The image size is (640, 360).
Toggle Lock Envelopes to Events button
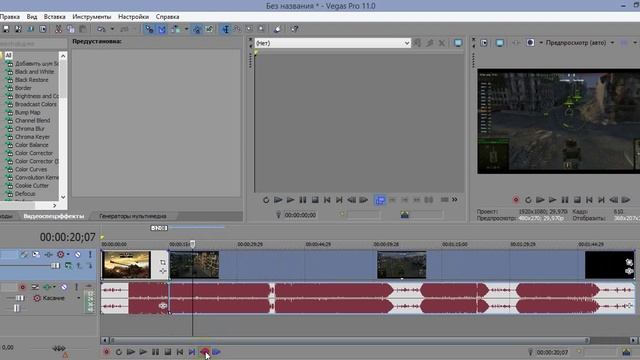(197, 29)
